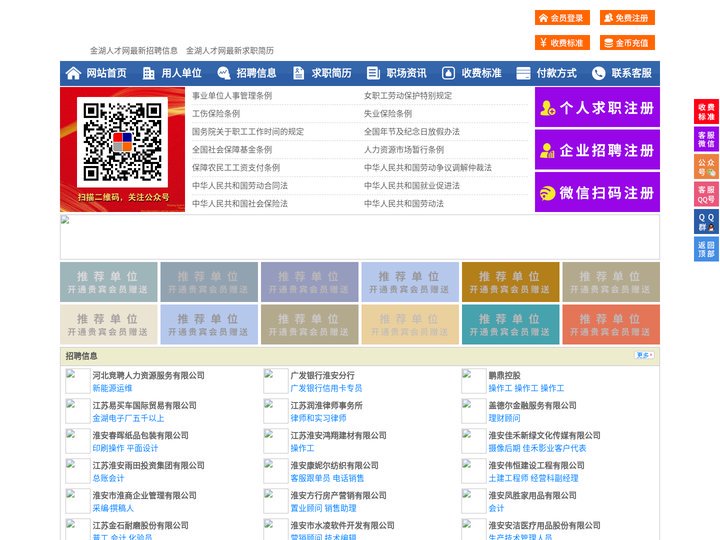
Task: Click the news icon beside 职场资讯
Action: 373,73
